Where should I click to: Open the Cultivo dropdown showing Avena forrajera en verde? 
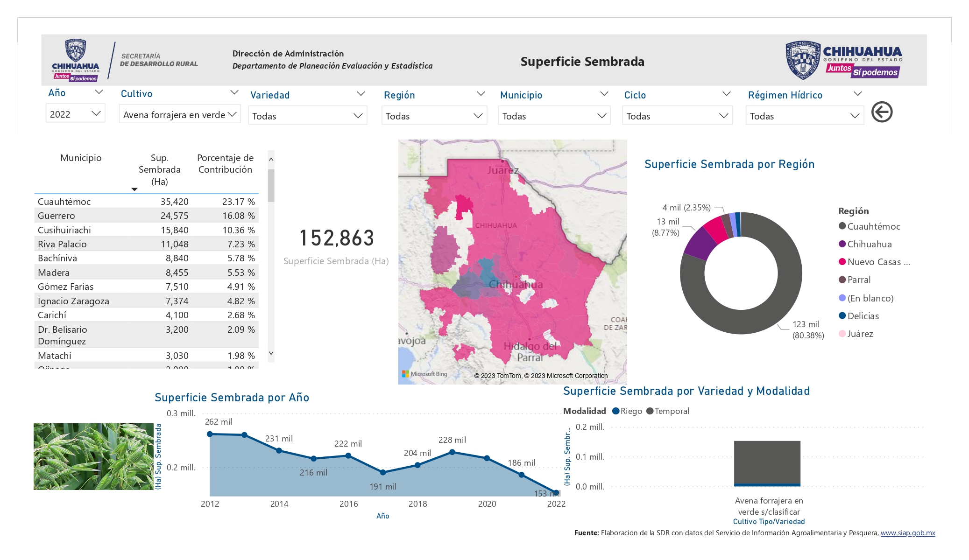pyautogui.click(x=180, y=114)
